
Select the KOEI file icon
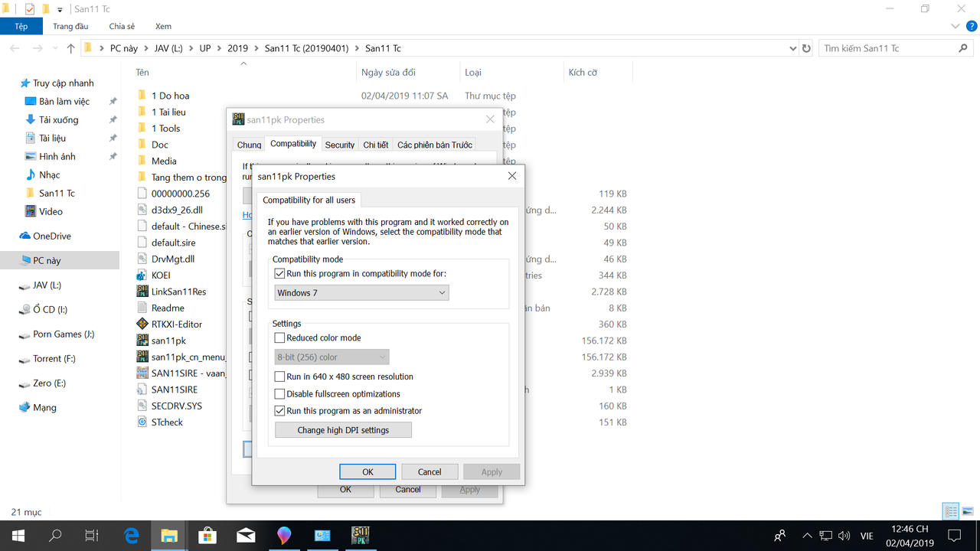click(x=142, y=275)
